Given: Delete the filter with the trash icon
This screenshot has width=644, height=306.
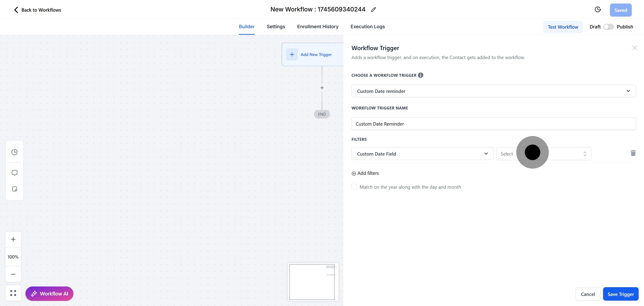Looking at the screenshot, I should pos(633,153).
